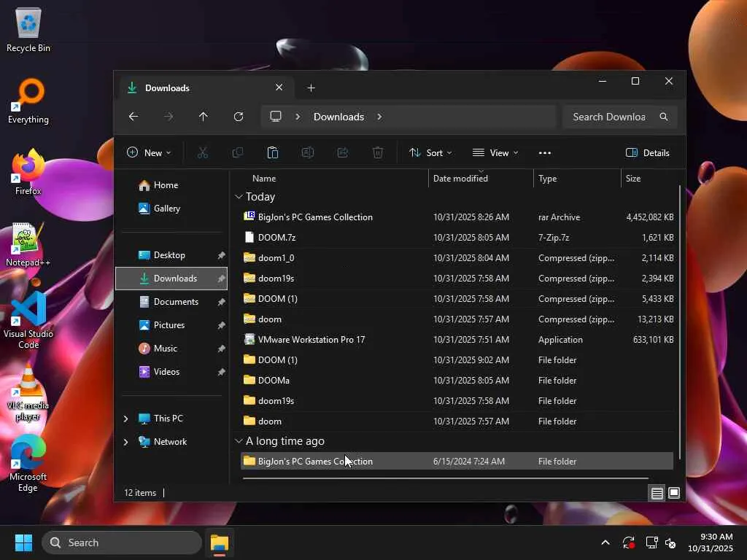Click the Paste clipboard icon
This screenshot has width=747, height=560.
tap(273, 153)
